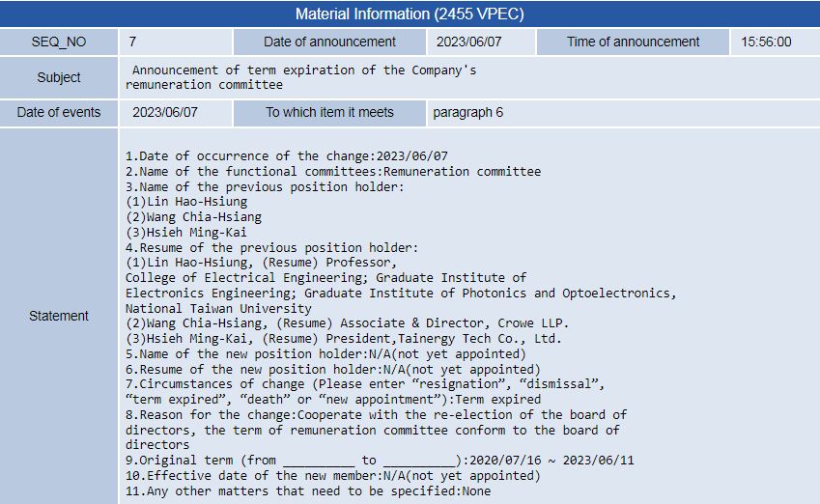Click the line stating other matters: None
The height and width of the screenshot is (504, 820).
click(x=308, y=491)
